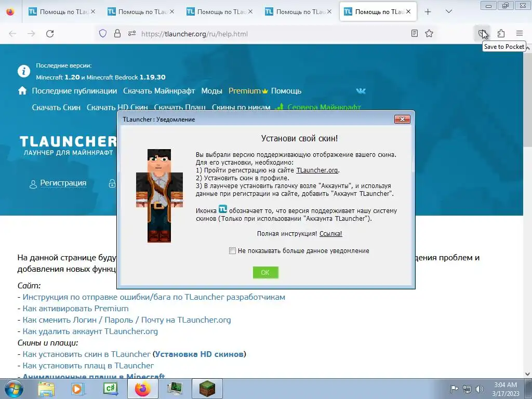Open the monitor tool taskbar icon

tap(175, 389)
